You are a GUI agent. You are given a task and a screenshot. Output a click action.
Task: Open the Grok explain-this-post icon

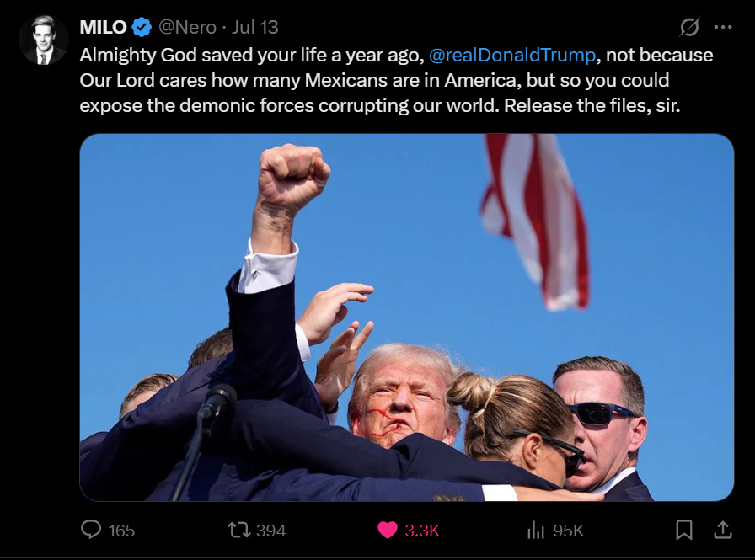click(689, 27)
